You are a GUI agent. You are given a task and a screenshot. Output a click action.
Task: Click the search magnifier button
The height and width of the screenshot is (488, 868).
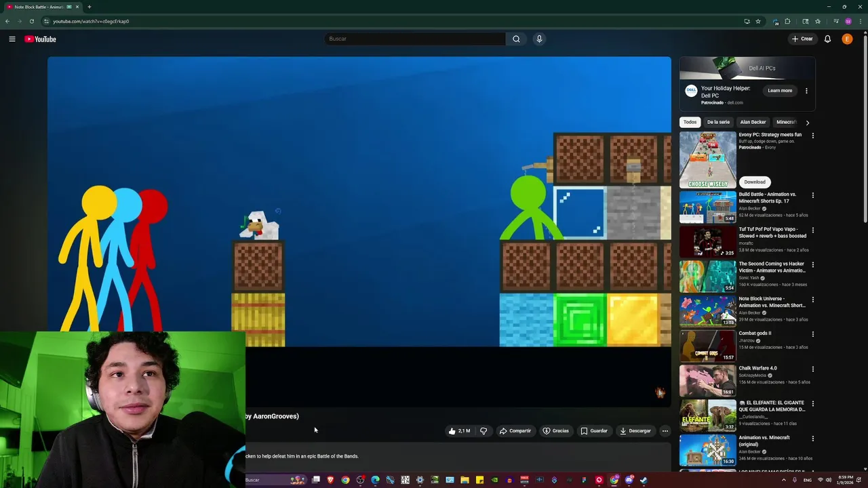[x=516, y=39]
